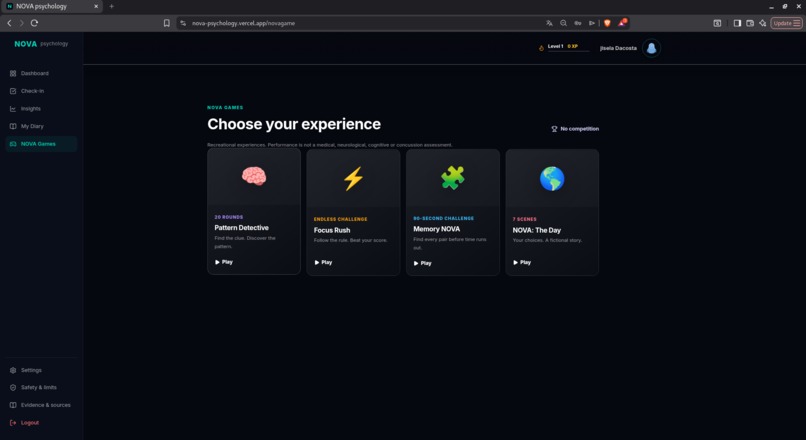Click the trophy icon
This screenshot has width=806, height=440.
[x=554, y=129]
